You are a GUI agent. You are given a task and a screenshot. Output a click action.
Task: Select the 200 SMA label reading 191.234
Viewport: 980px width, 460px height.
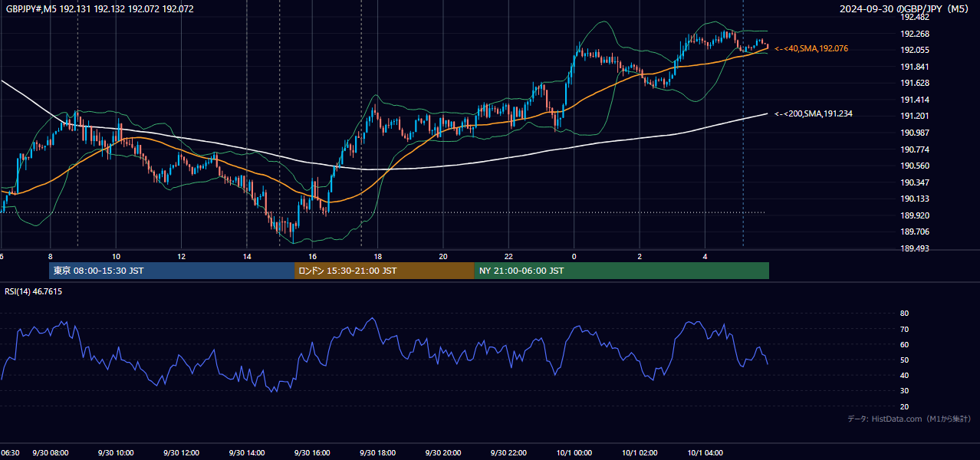click(814, 113)
